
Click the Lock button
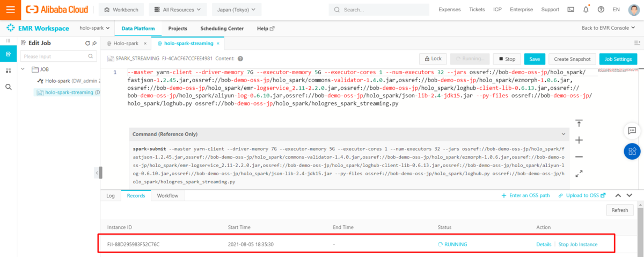[x=433, y=59]
